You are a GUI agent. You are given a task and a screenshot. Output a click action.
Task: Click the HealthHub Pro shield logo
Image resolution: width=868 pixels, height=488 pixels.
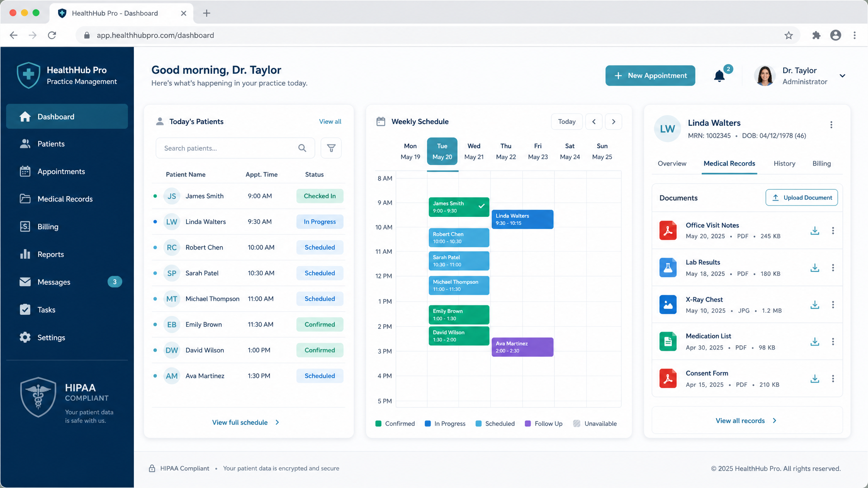[x=28, y=75]
